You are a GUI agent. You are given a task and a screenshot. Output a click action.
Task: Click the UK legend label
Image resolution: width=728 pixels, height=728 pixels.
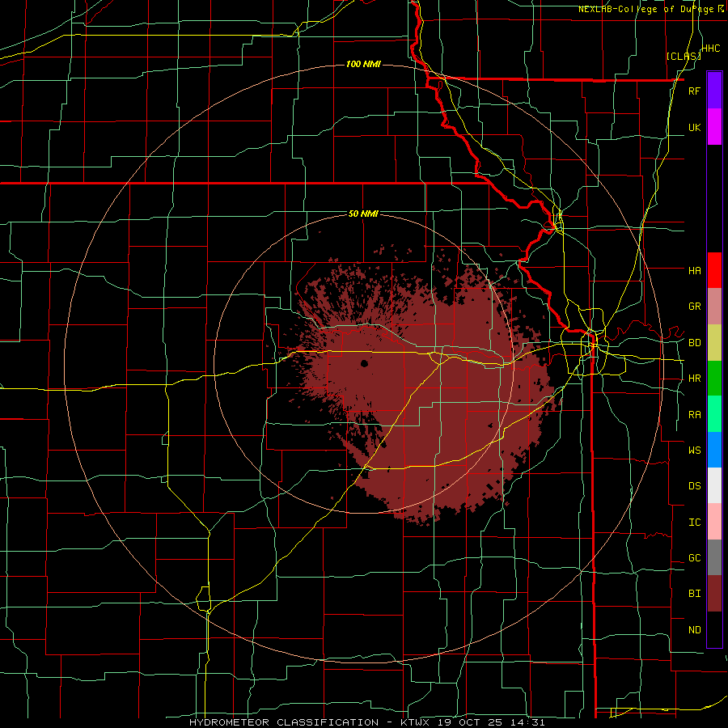tap(694, 127)
